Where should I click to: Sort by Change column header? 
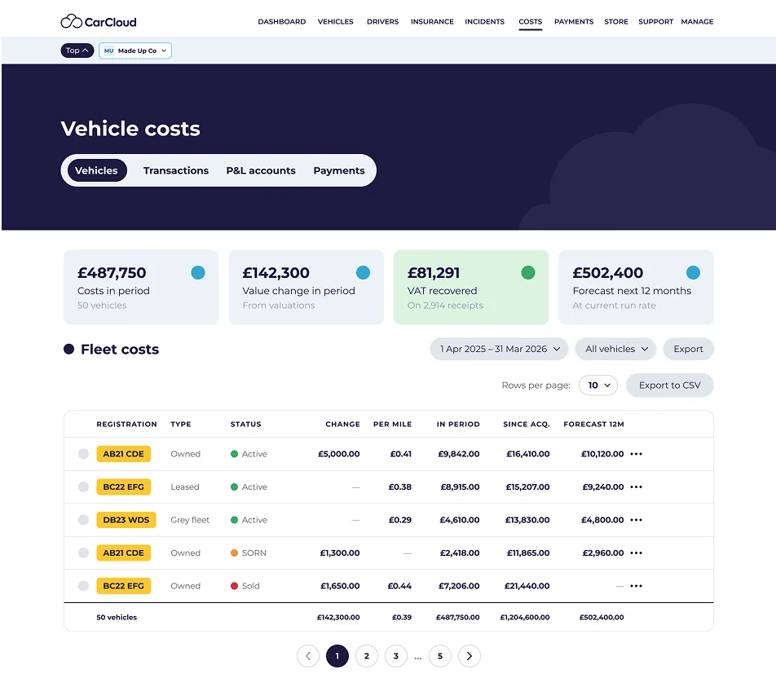342,424
